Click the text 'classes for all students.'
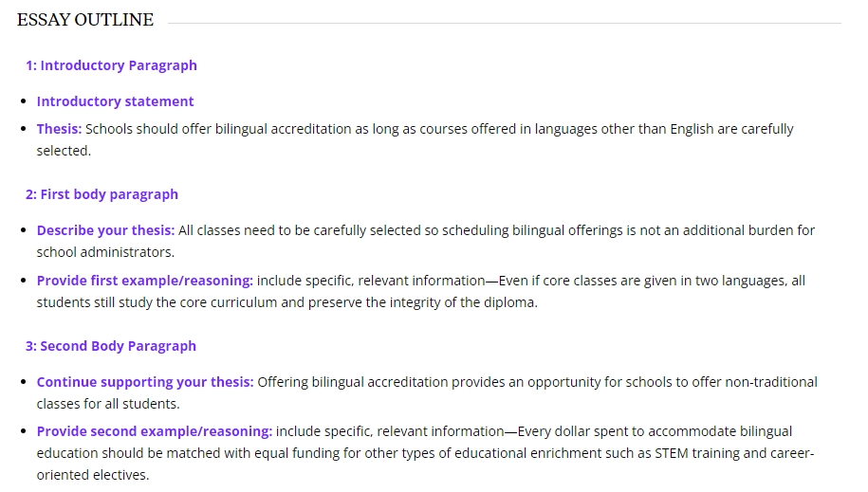 108,404
